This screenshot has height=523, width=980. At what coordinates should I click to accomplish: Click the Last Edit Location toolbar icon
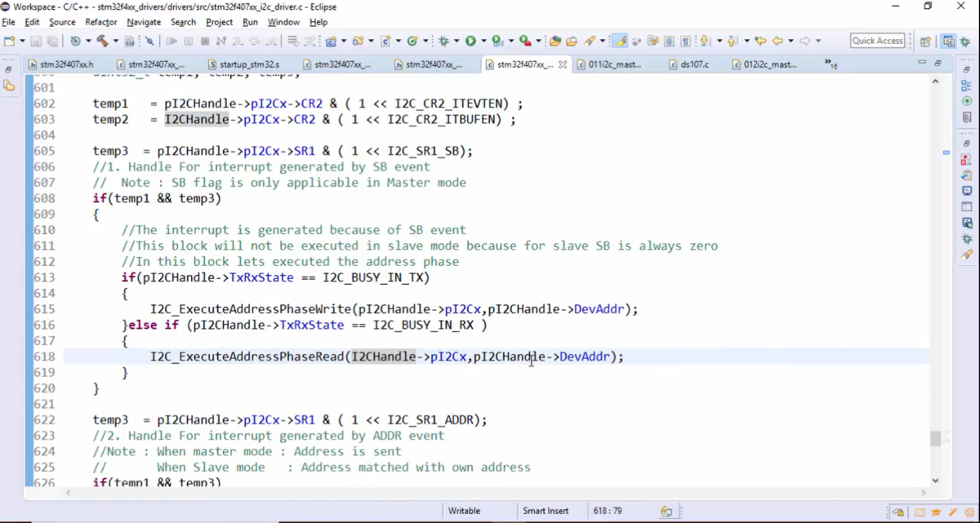(759, 41)
